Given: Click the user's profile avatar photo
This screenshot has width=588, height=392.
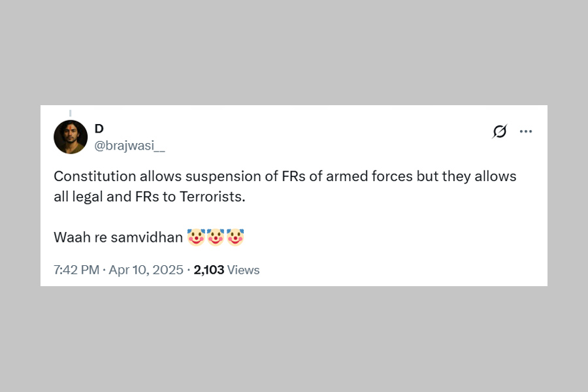Looking at the screenshot, I should click(x=71, y=137).
